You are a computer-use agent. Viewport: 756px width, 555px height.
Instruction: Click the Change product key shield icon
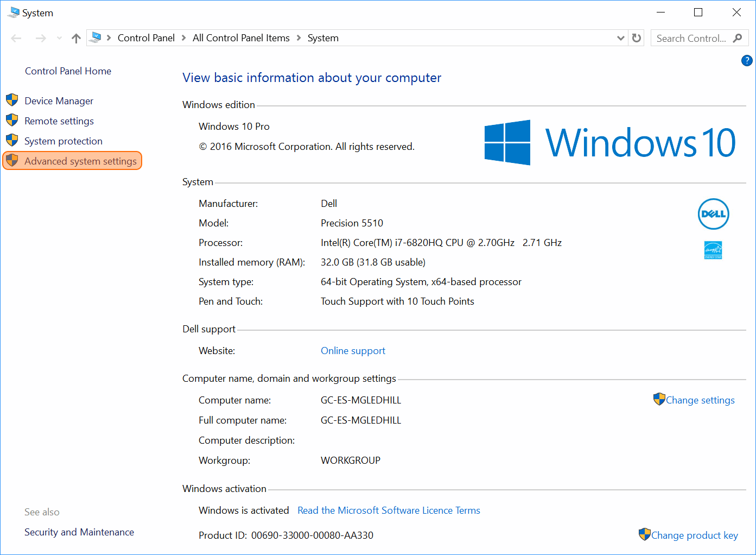point(644,534)
